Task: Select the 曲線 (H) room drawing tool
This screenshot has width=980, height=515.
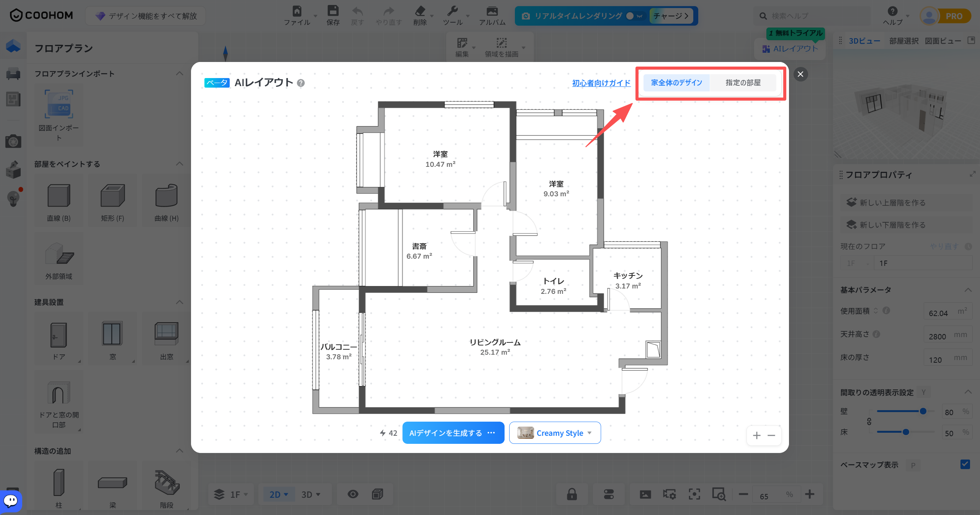Action: [x=167, y=201]
